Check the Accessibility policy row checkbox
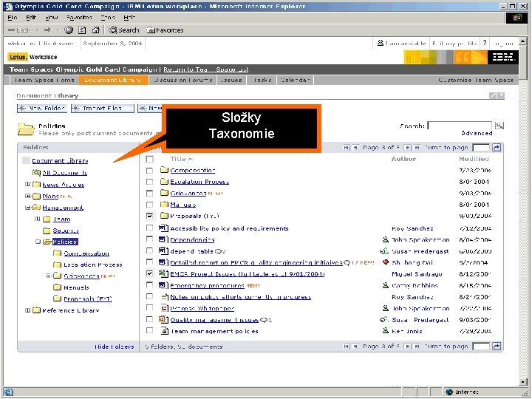 (x=149, y=228)
